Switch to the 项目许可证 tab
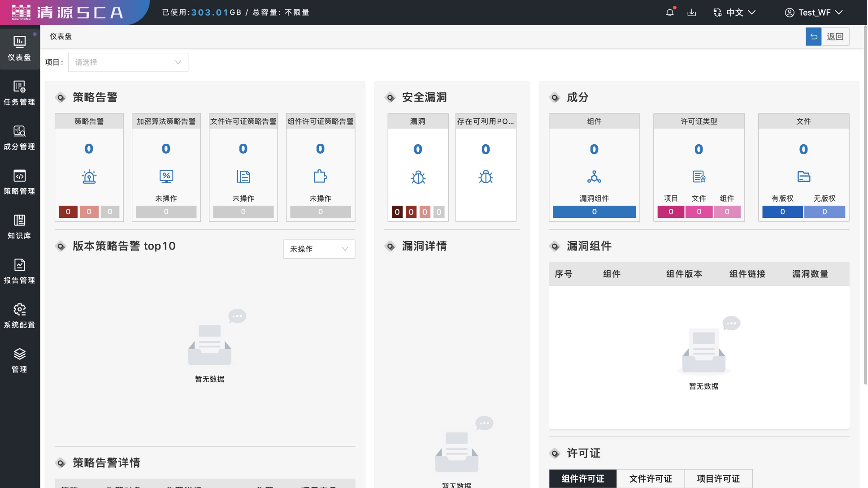The image size is (868, 488). click(x=718, y=479)
